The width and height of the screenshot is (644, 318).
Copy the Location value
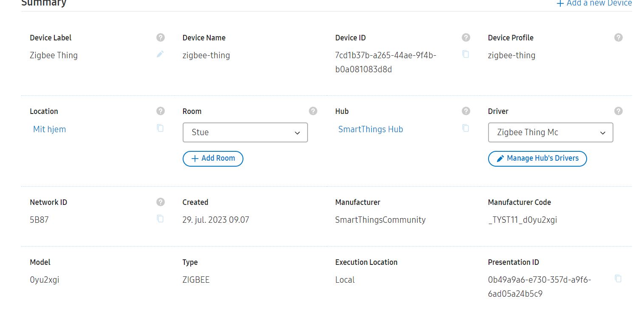click(x=160, y=128)
